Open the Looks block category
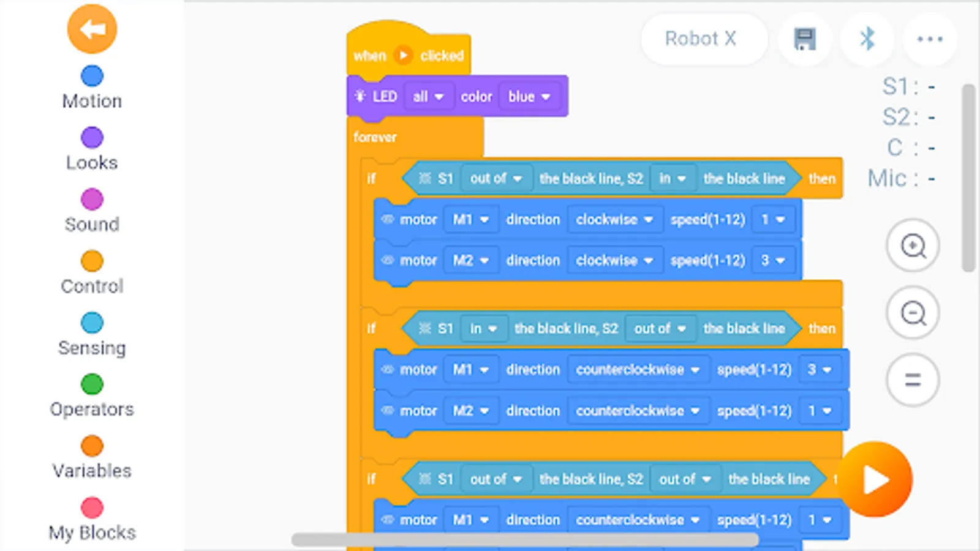The height and width of the screenshot is (551, 980). tap(92, 150)
